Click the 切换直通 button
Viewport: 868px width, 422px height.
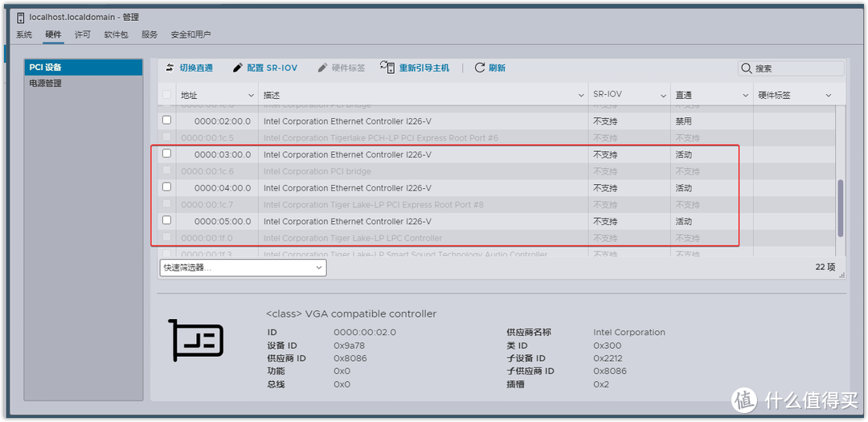tap(190, 68)
